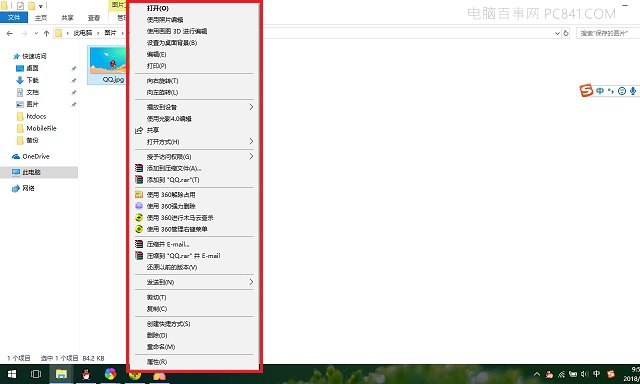Expand the 授予访问权限(G) submenu arrow
Image resolution: width=640 pixels, height=384 pixels.
click(x=251, y=156)
